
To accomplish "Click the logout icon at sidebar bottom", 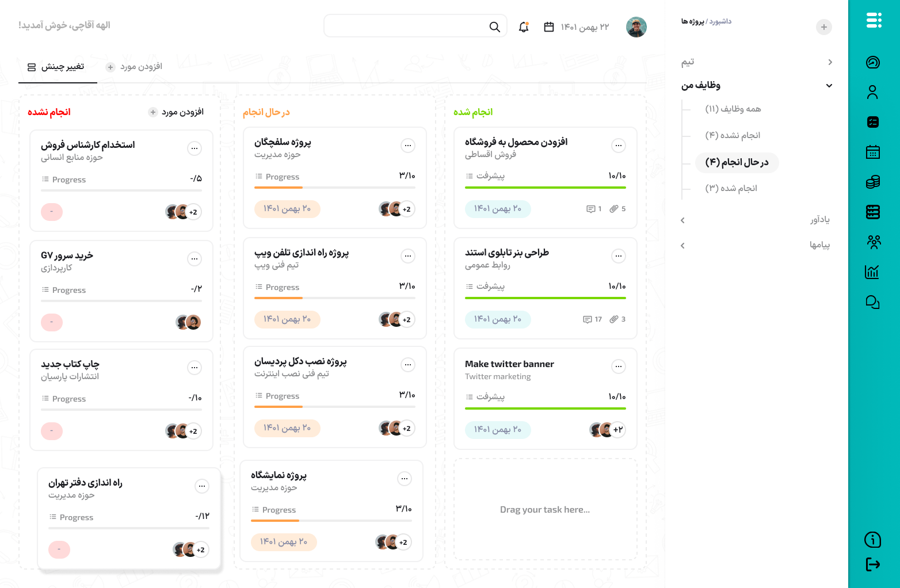I will pyautogui.click(x=873, y=564).
